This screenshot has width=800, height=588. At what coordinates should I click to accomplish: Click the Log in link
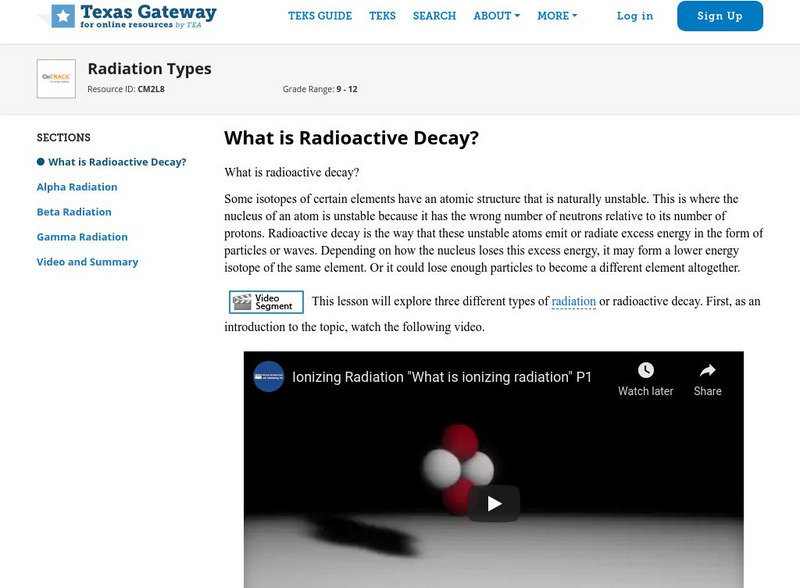point(635,16)
